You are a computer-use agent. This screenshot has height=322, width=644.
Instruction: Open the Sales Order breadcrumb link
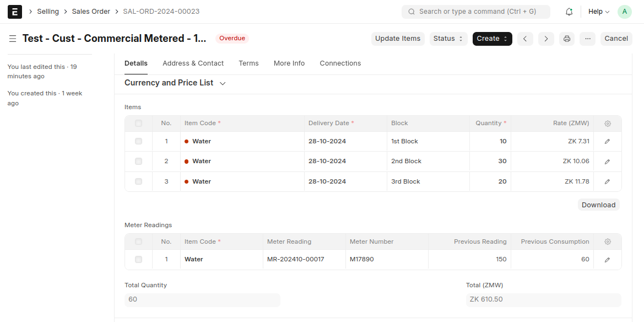(91, 12)
